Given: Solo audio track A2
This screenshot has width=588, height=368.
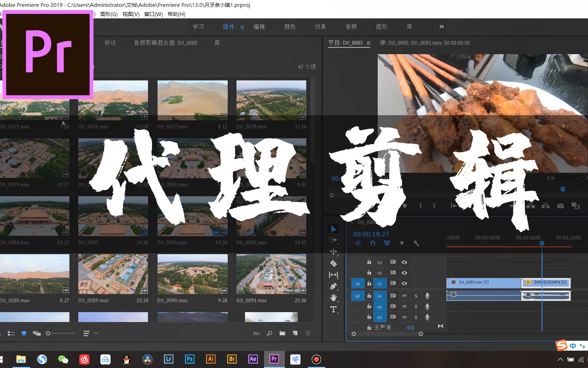Looking at the screenshot, I should click(416, 307).
